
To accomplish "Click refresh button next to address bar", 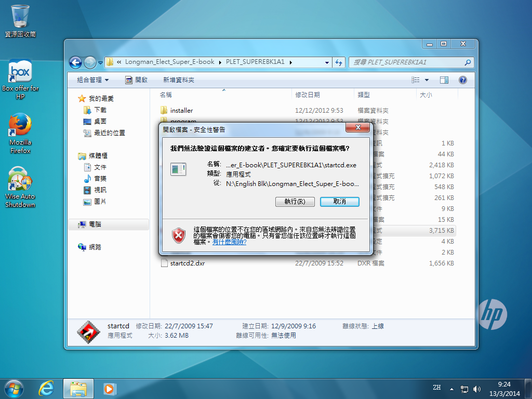I will point(339,62).
